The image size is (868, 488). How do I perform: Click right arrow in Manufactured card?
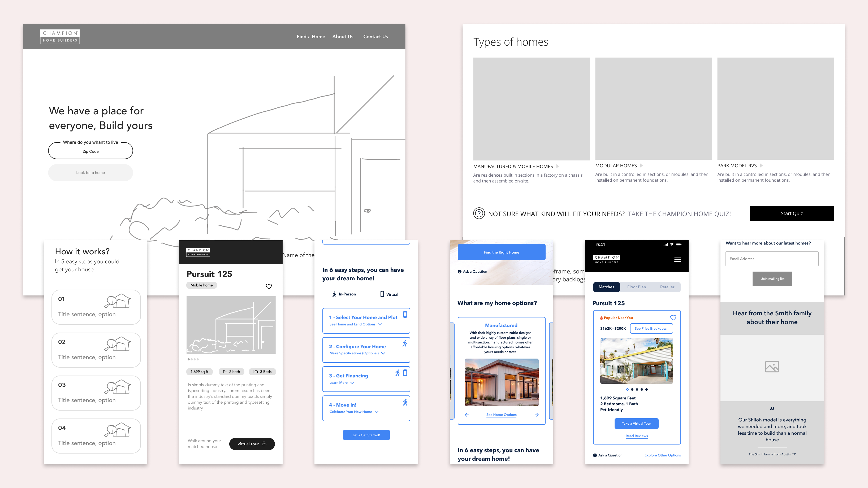[537, 415]
